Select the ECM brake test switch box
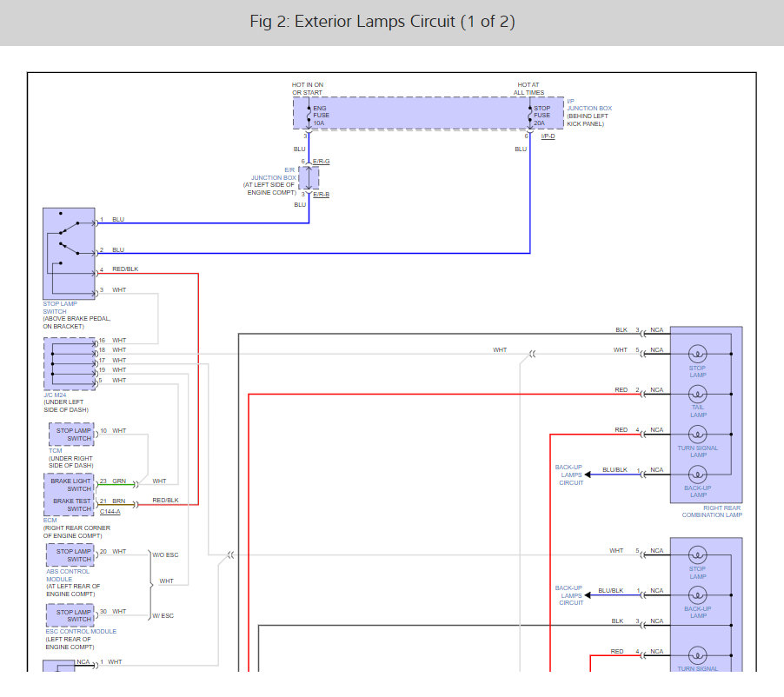Image resolution: width=784 pixels, height=697 pixels. click(x=70, y=505)
